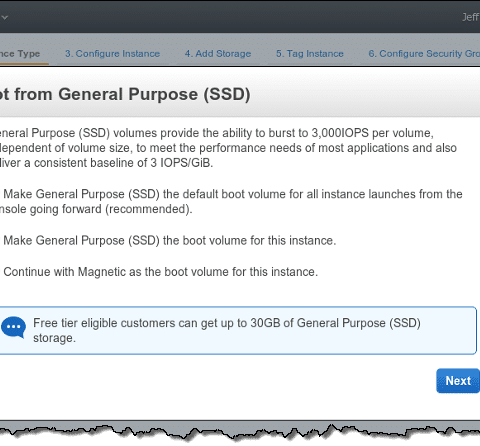This screenshot has width=480, height=446.
Task: Select SSD boot volume for this instance option
Action: tap(169, 240)
